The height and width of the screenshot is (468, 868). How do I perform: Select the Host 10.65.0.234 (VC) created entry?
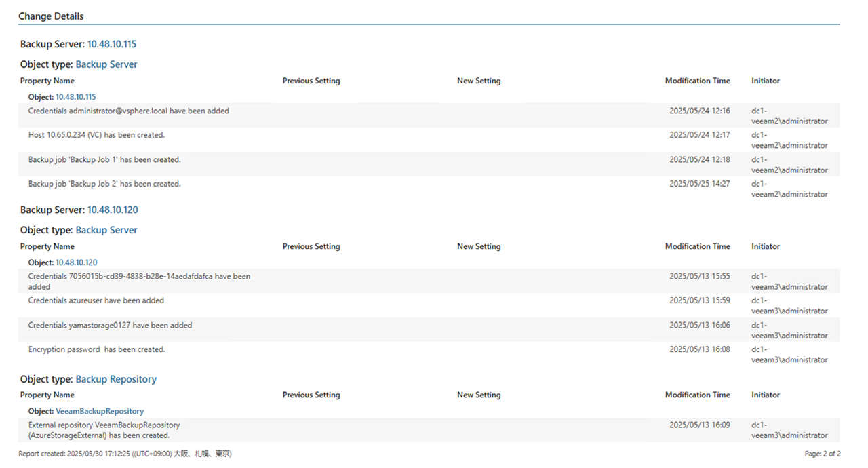[x=96, y=135]
